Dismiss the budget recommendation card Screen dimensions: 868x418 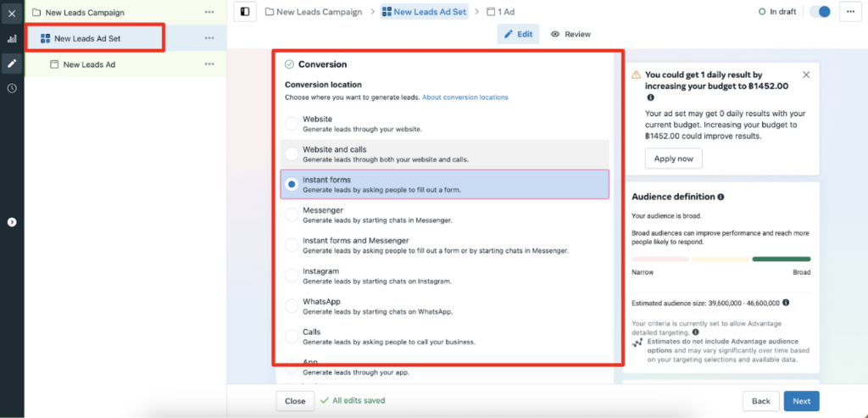[x=806, y=75]
